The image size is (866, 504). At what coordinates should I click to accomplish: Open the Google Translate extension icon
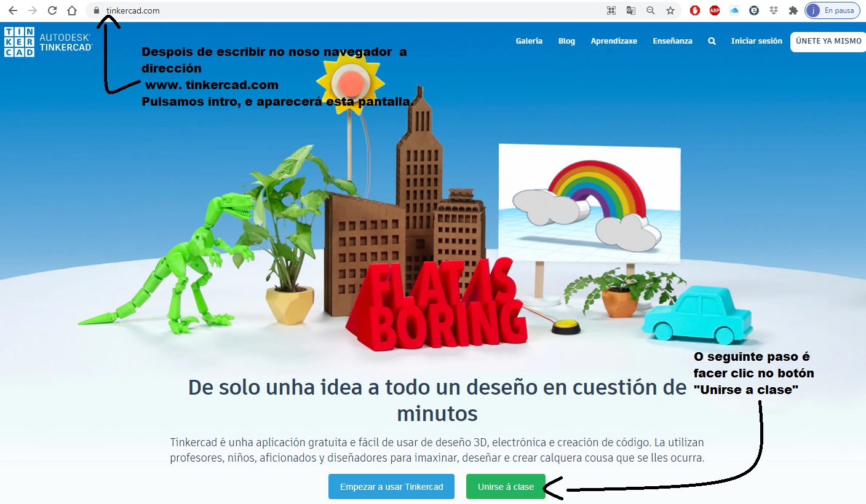(631, 10)
